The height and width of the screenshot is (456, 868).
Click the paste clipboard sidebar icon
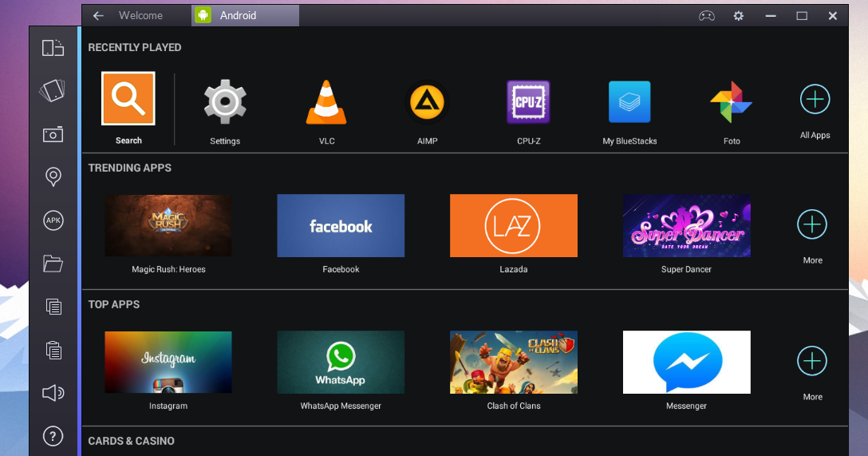pyautogui.click(x=53, y=350)
